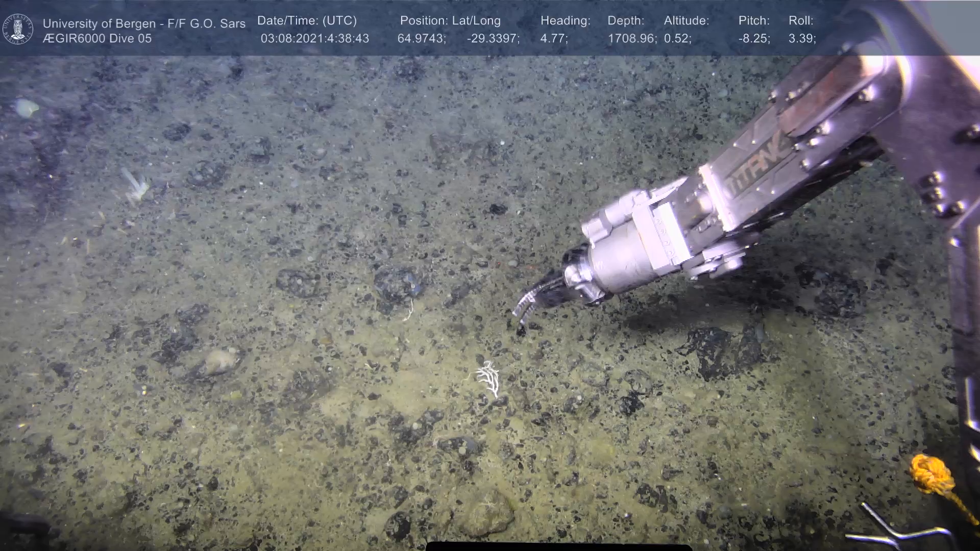980x551 pixels.
Task: Select the Depth label
Action: (x=626, y=21)
